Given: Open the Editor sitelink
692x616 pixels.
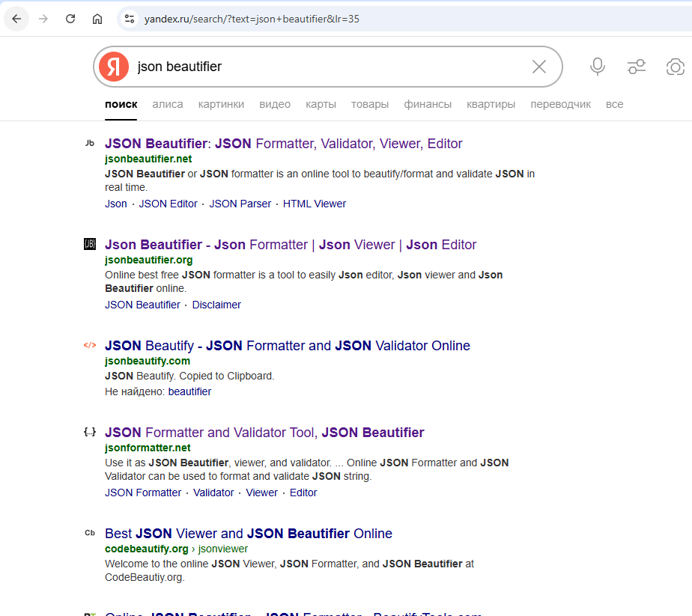Looking at the screenshot, I should pyautogui.click(x=303, y=493).
